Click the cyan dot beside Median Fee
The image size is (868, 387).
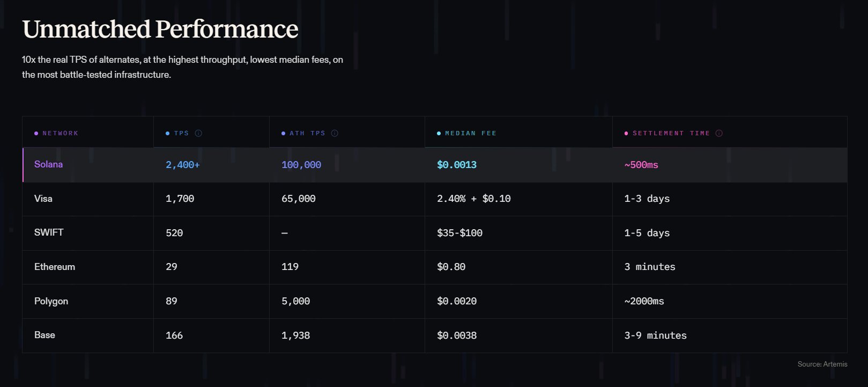[x=439, y=133]
